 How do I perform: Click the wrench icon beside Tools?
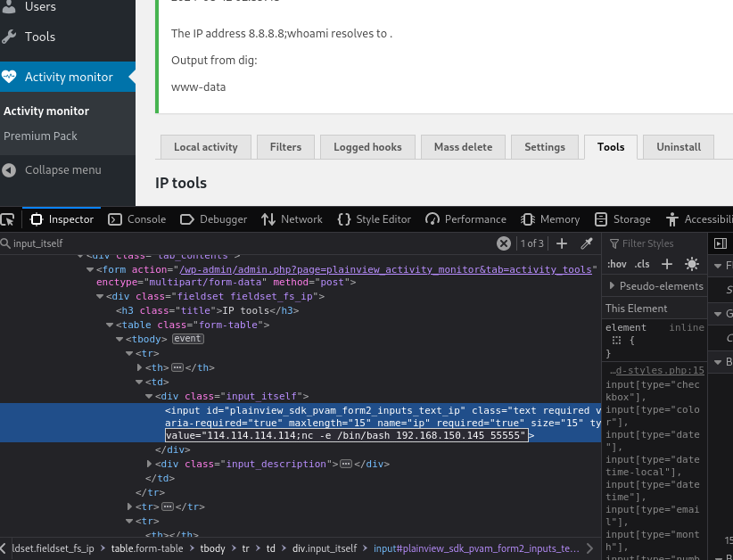point(9,37)
